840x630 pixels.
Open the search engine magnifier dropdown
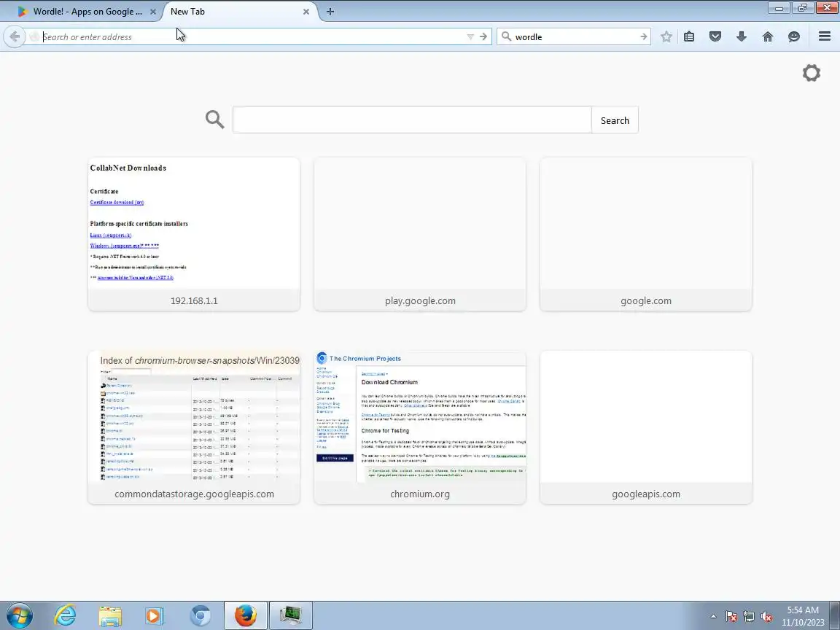click(x=506, y=36)
